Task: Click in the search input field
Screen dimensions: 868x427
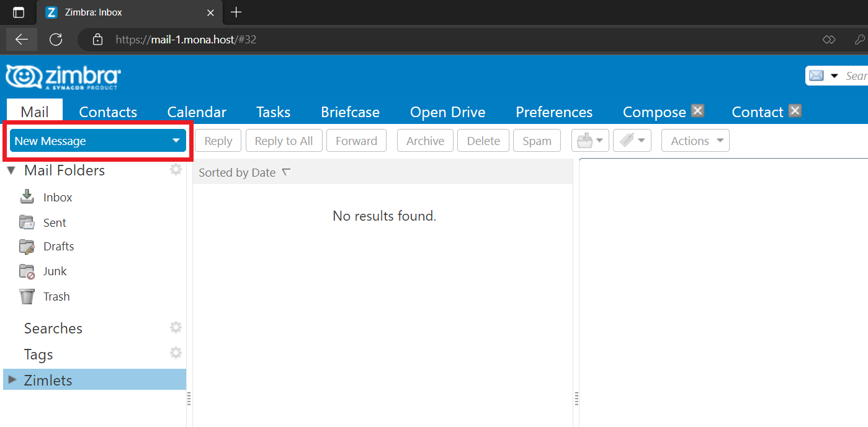Action: click(x=856, y=76)
